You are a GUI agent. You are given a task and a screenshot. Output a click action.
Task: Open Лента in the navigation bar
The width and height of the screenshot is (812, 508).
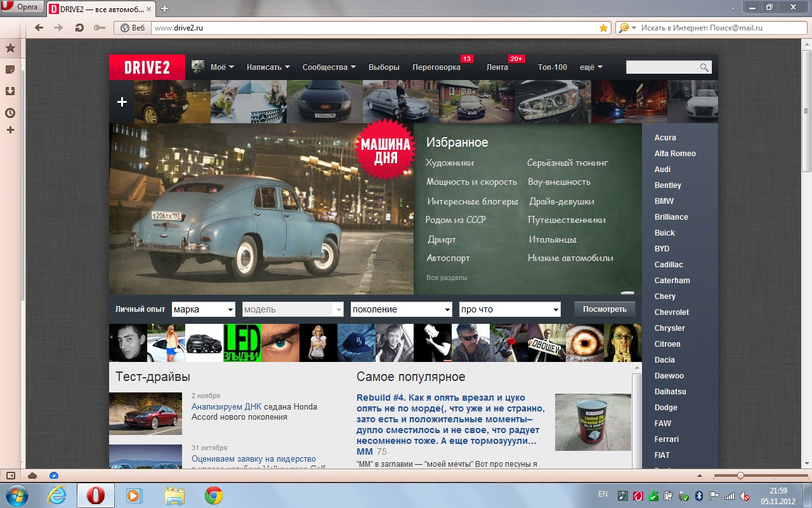pos(497,67)
